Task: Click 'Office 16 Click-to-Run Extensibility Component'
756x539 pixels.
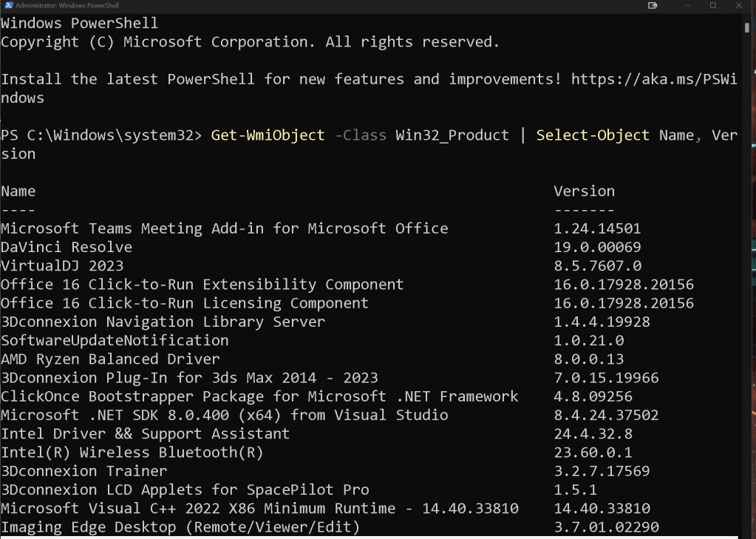Action: coord(202,285)
